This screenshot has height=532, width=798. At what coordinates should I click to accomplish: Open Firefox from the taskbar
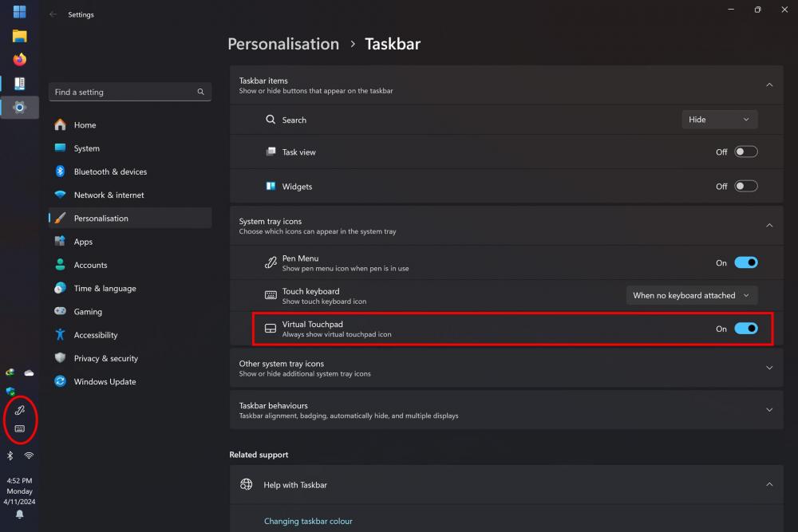(20, 60)
